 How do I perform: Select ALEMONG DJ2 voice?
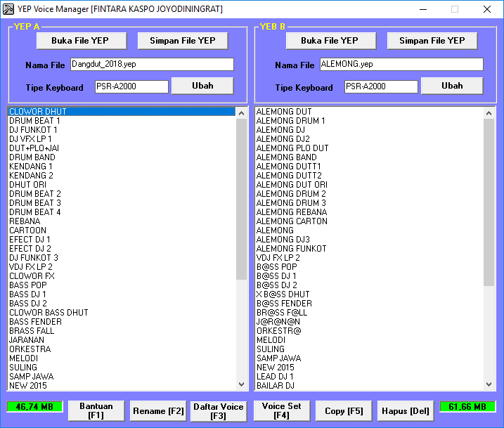click(x=369, y=139)
